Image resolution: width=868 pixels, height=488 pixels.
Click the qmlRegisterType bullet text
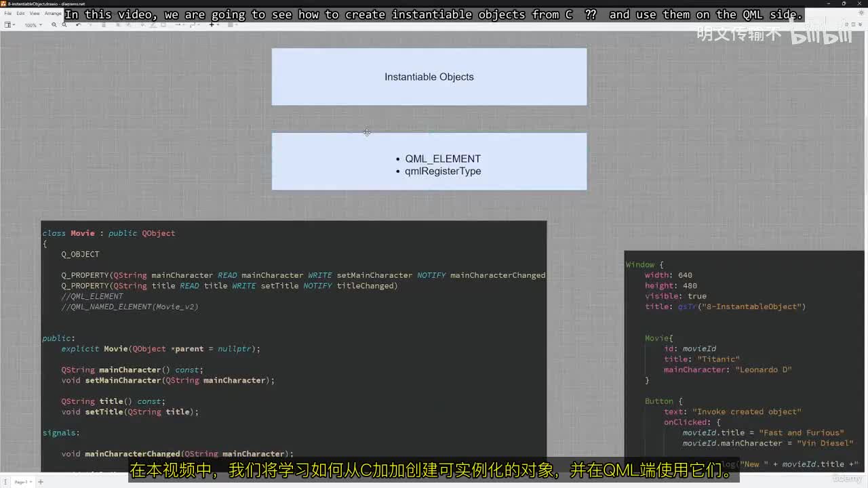pos(443,171)
